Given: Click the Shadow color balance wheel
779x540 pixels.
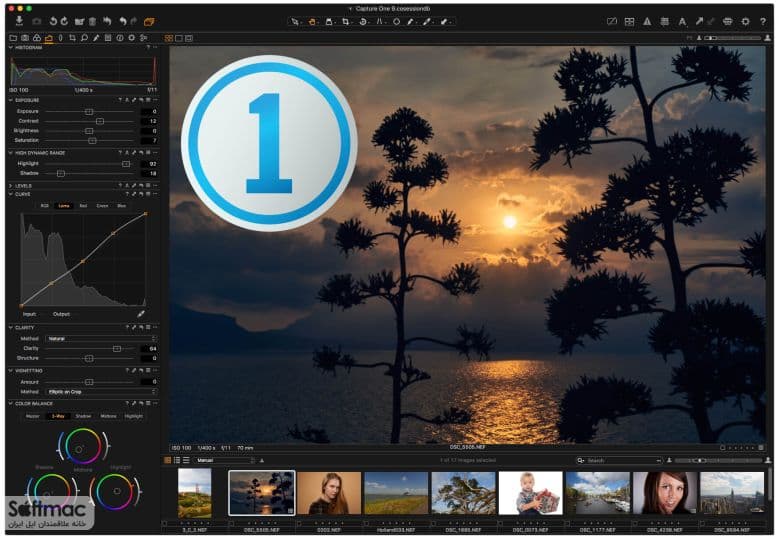Looking at the screenshot, I should (52, 492).
